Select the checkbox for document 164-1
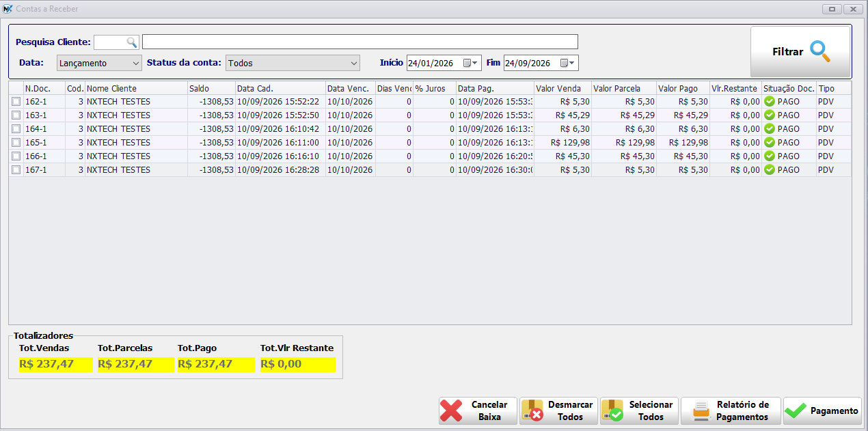Viewport: 868px width, 431px height. coord(16,129)
